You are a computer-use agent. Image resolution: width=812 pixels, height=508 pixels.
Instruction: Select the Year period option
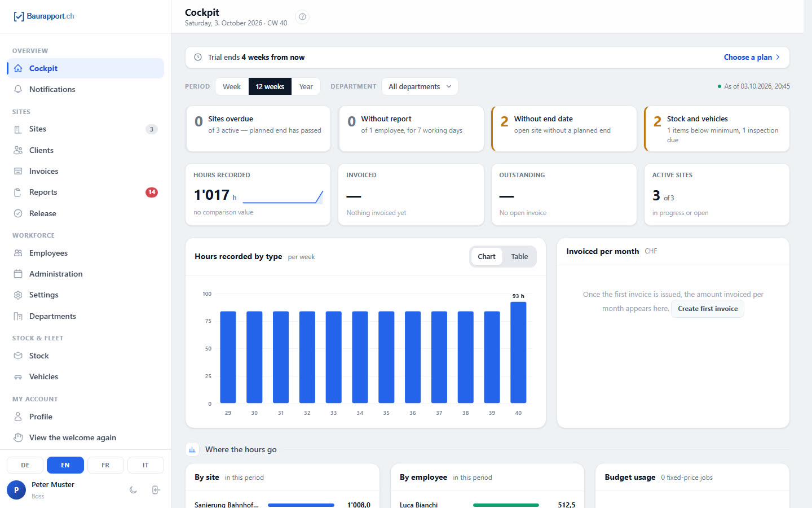[x=306, y=86]
